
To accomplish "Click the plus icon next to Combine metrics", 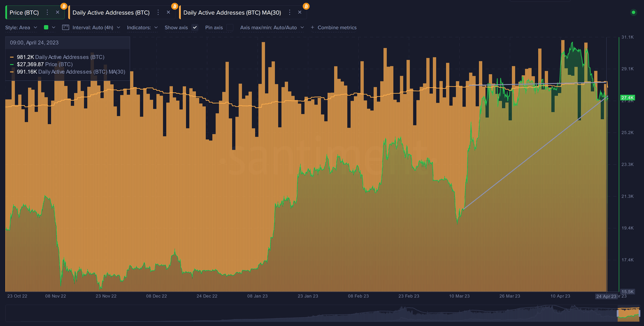I will tap(312, 27).
